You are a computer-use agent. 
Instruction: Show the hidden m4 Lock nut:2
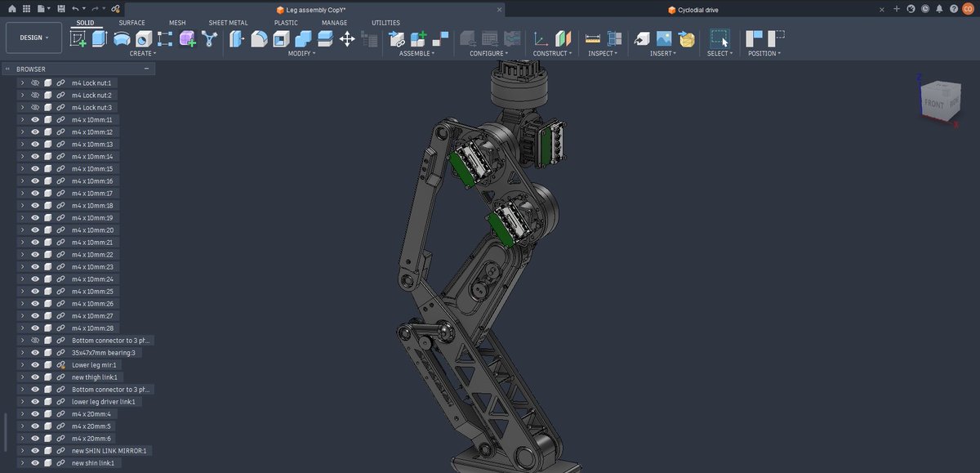tap(35, 96)
